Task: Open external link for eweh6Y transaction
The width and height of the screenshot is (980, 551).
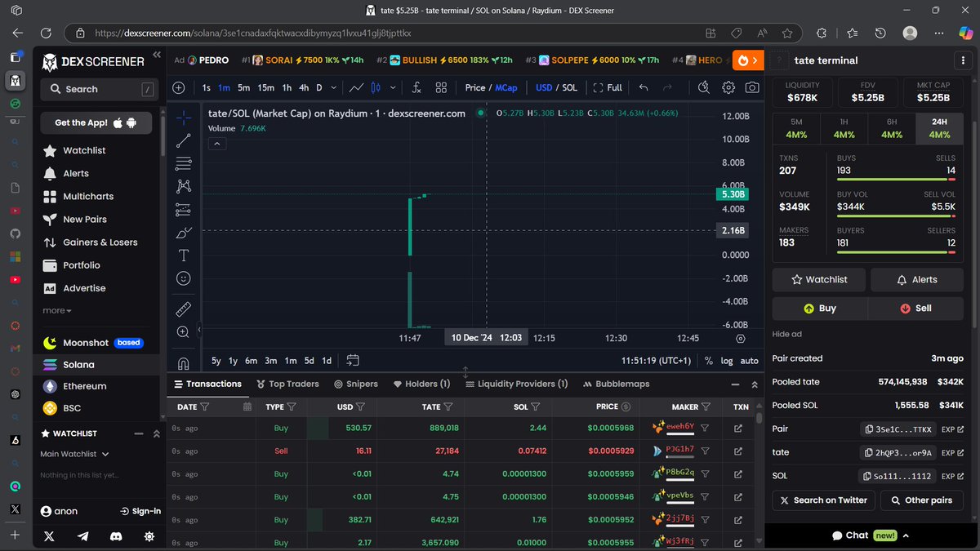Action: pyautogui.click(x=738, y=428)
